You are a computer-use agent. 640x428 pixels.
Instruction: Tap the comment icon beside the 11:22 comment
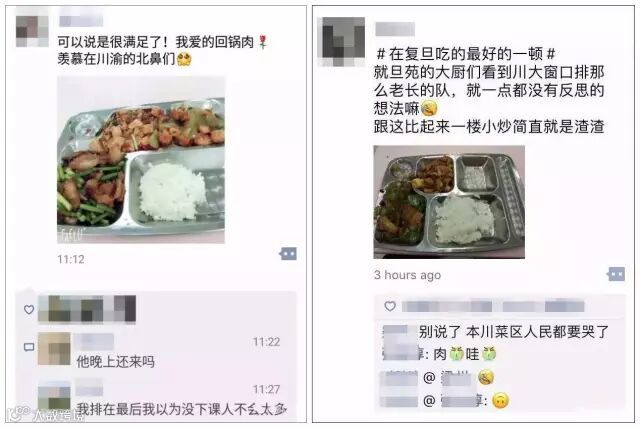(x=29, y=347)
